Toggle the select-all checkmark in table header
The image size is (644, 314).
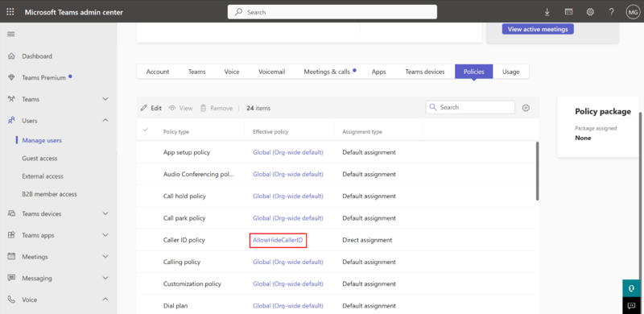[x=145, y=130]
